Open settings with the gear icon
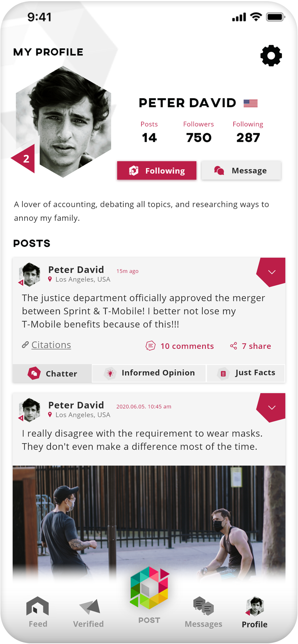Image resolution: width=298 pixels, height=644 pixels. [271, 56]
